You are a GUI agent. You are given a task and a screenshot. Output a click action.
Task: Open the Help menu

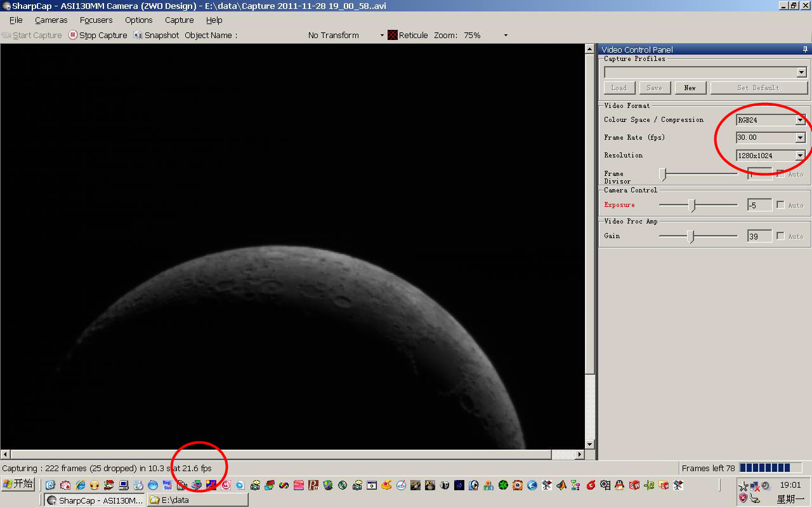click(214, 20)
